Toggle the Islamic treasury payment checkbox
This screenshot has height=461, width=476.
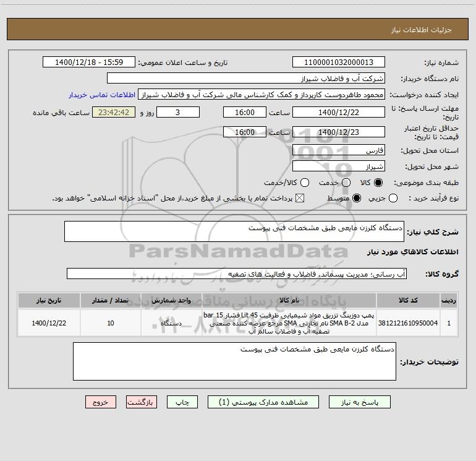point(300,198)
